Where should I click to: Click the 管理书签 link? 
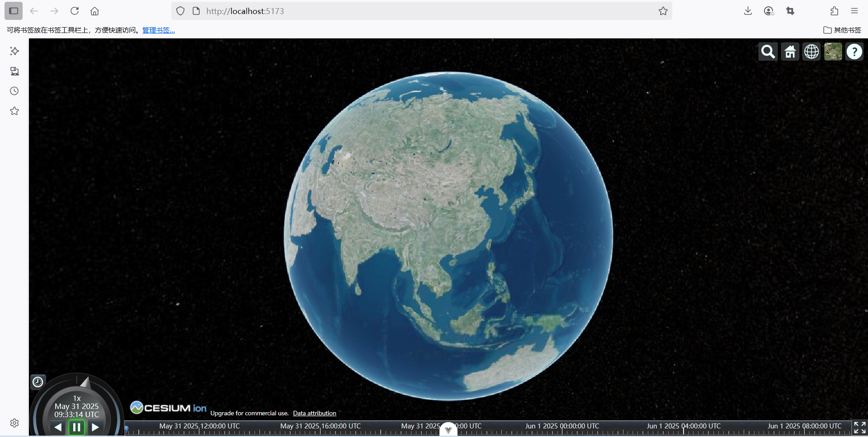coord(159,30)
